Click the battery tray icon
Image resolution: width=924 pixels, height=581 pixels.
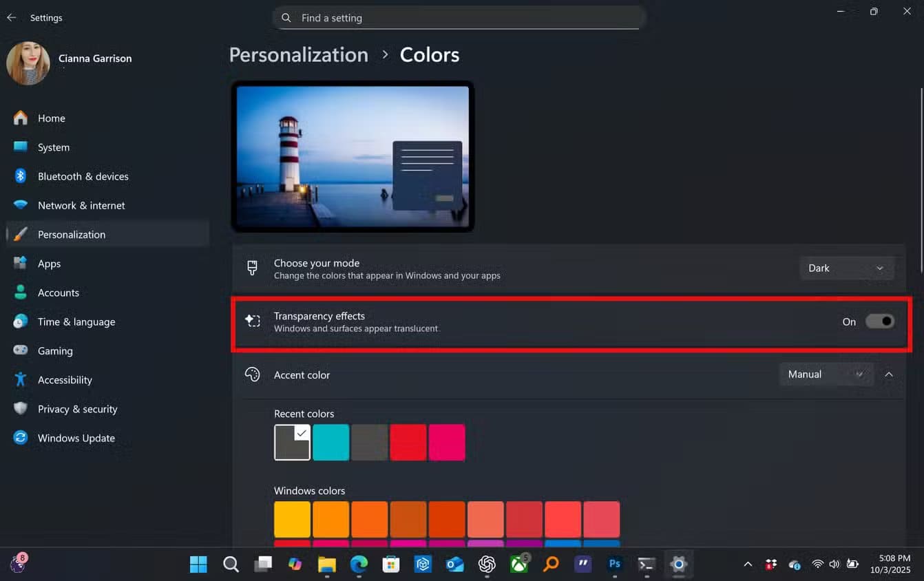point(852,564)
